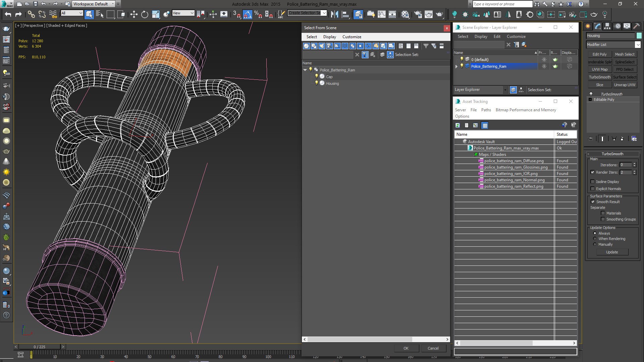Collapse the Police_Battering_Ram tree node

[x=305, y=70]
